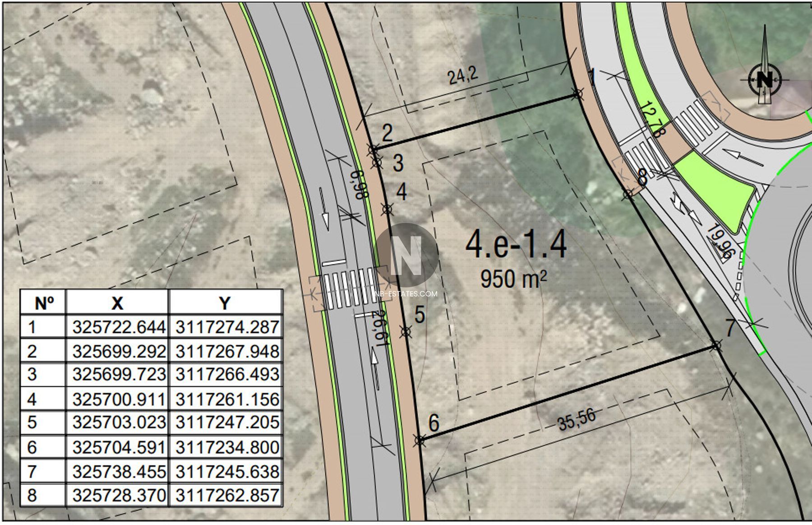The height and width of the screenshot is (525, 812).
Task: Select the X column header in the table
Action: pos(117,303)
